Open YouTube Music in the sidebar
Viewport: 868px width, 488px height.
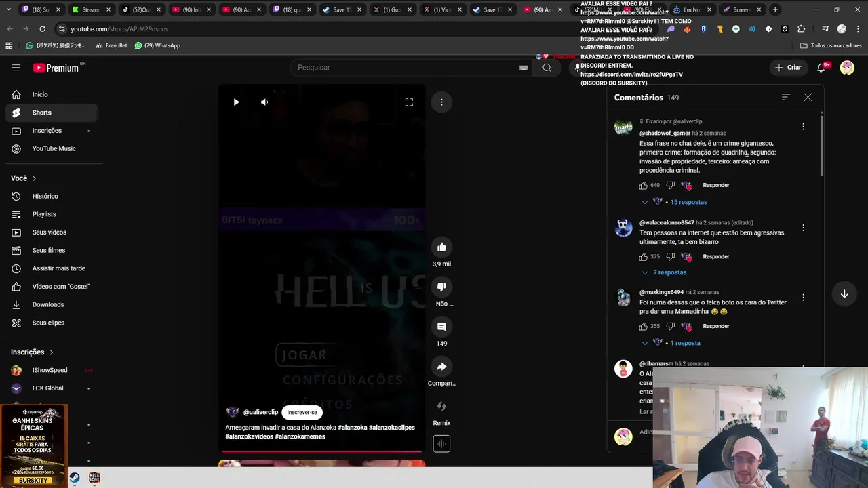point(52,149)
